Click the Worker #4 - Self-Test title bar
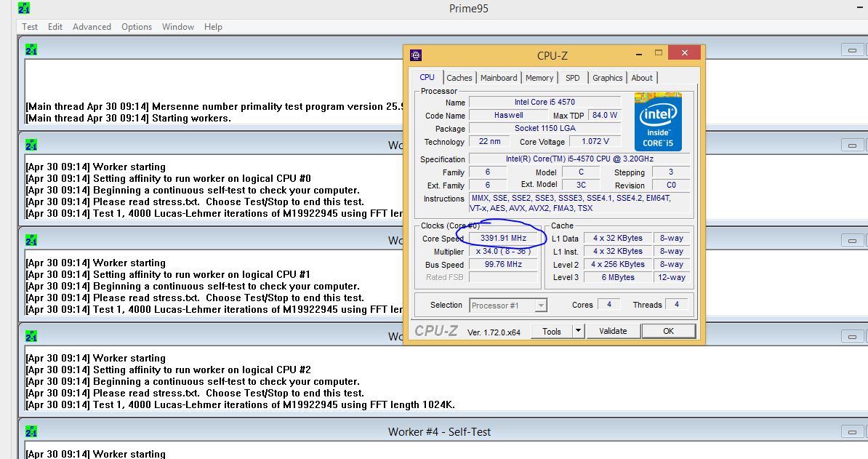This screenshot has width=868, height=459. pyautogui.click(x=440, y=432)
